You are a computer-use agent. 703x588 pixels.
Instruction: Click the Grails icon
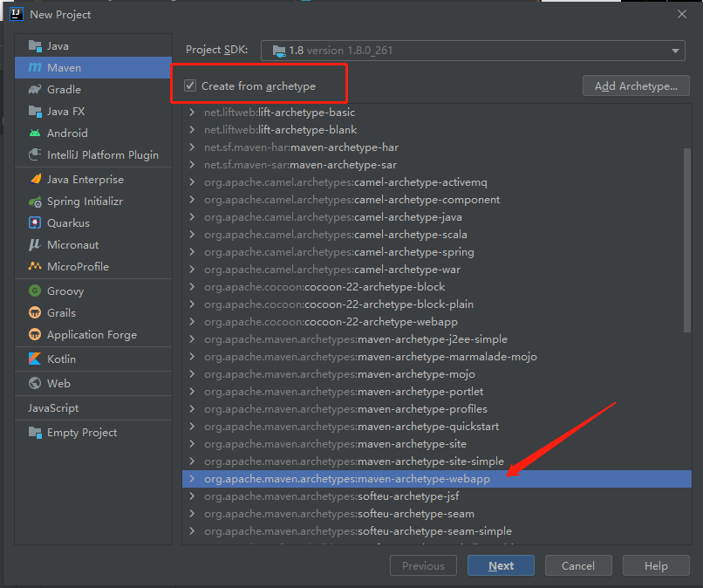tap(35, 312)
